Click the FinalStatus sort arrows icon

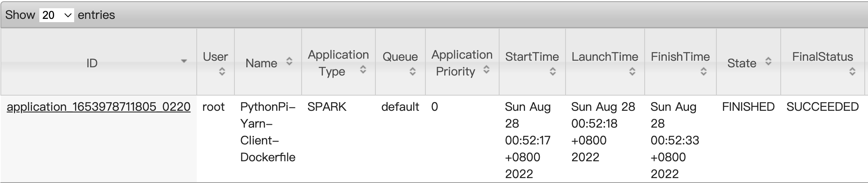click(852, 71)
